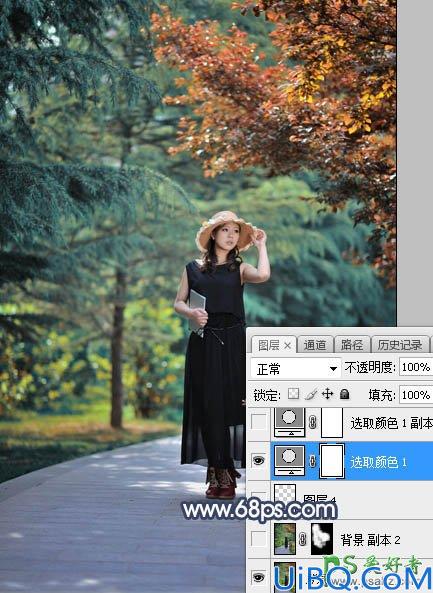
Task: Open the 正常 blend mode dropdown
Action: coord(296,368)
